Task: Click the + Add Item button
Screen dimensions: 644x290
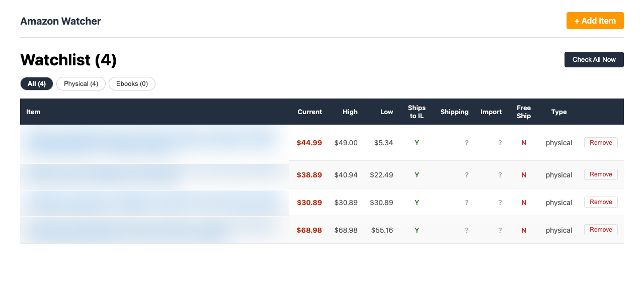Action: click(x=595, y=21)
